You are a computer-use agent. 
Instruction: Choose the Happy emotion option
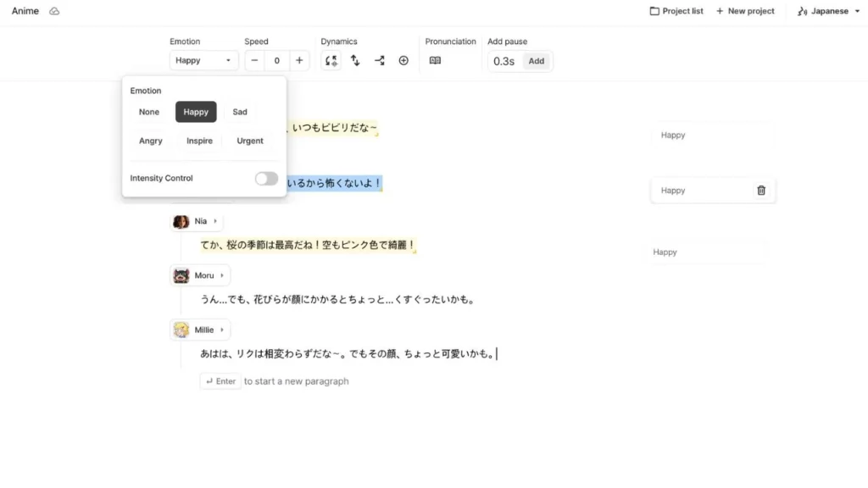click(196, 112)
